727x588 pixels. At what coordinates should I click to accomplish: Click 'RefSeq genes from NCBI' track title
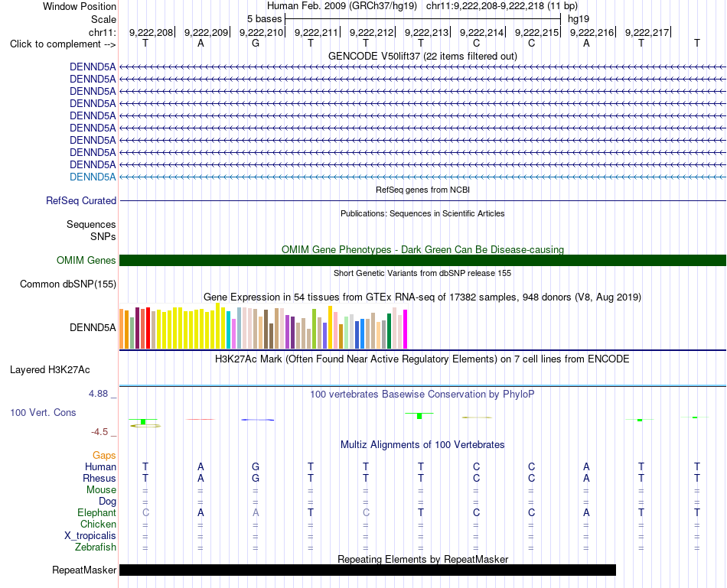point(422,190)
